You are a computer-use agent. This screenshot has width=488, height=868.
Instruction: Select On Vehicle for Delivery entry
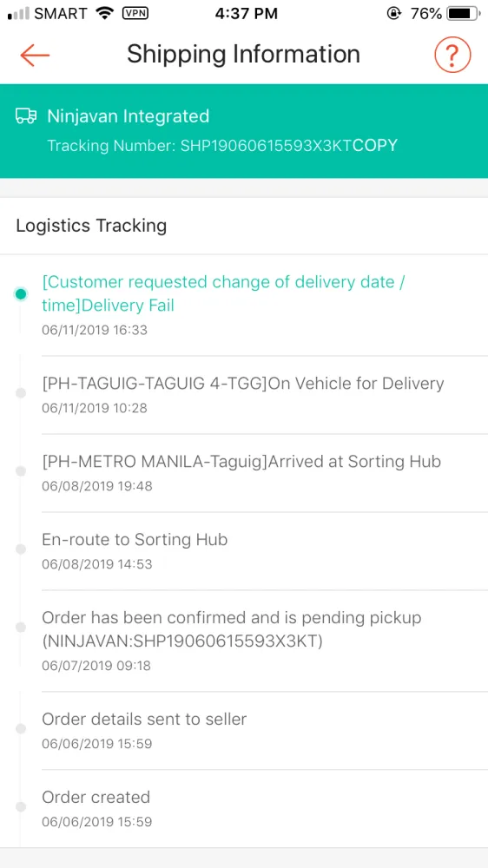[x=244, y=395]
